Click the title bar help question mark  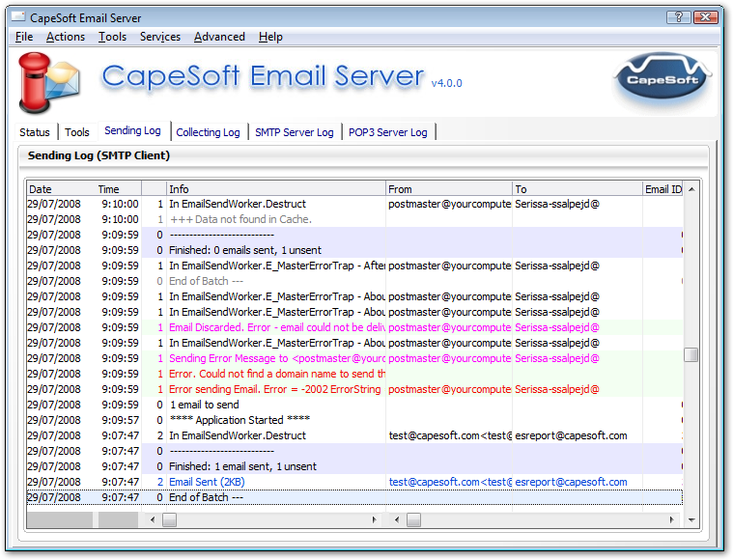(679, 17)
